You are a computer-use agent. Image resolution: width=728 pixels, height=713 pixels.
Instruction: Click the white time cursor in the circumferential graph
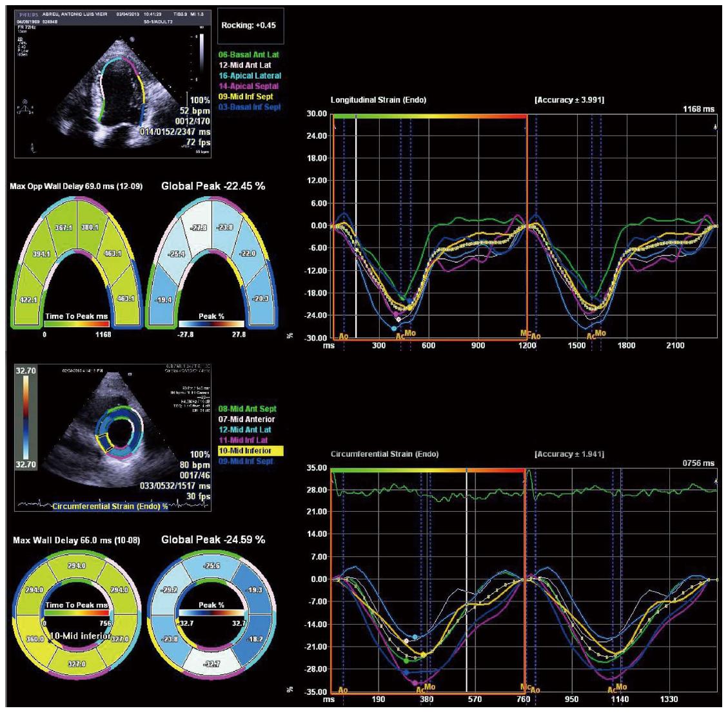click(x=467, y=581)
